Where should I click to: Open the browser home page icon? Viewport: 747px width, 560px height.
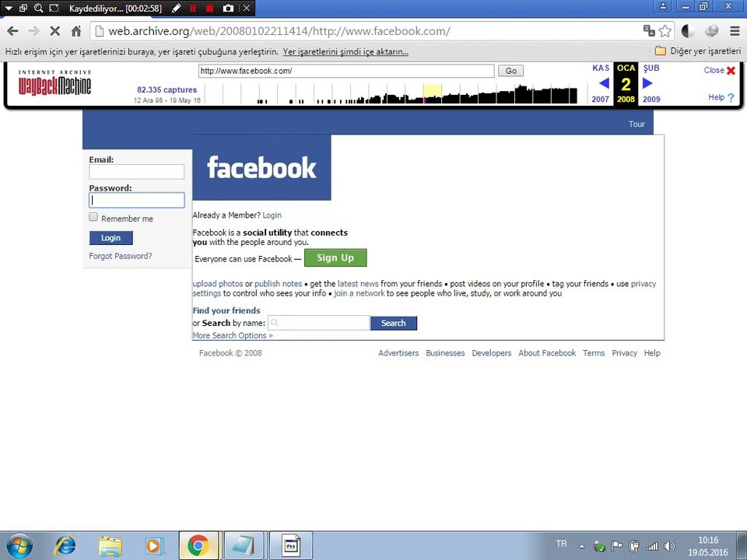click(x=76, y=31)
